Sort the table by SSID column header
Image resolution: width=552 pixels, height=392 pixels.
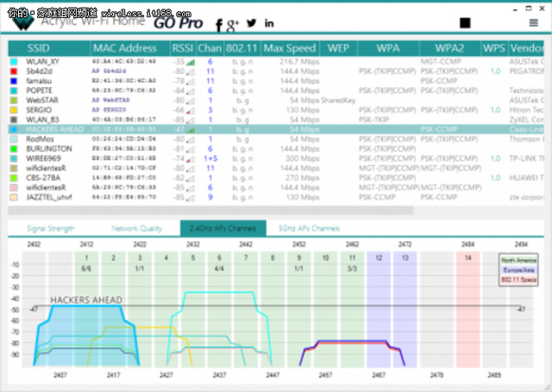[x=39, y=47]
